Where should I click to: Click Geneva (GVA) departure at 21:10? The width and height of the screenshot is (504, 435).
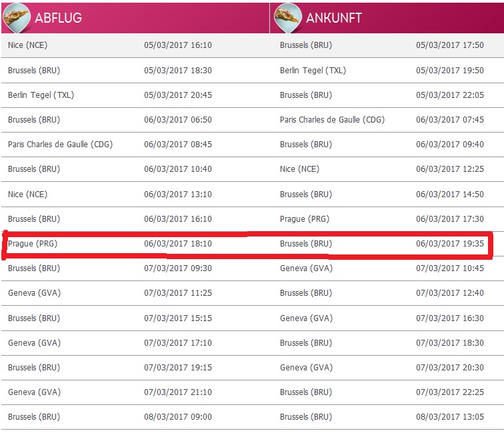point(35,392)
